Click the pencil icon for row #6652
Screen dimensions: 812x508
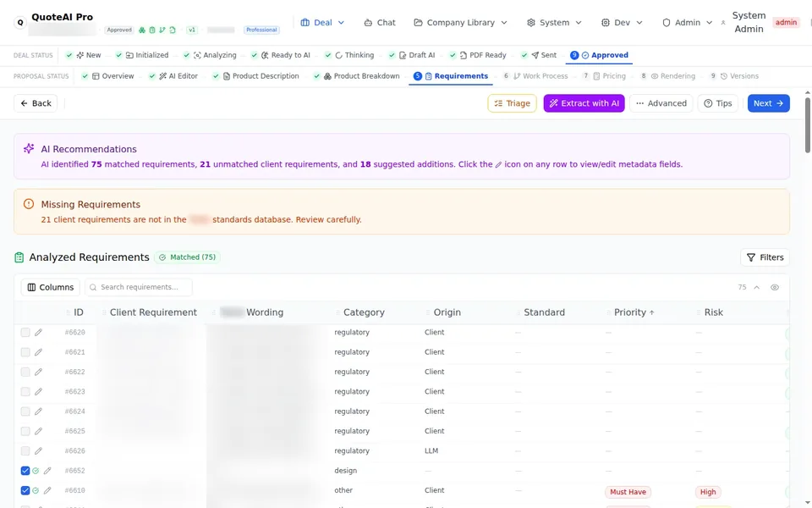tap(47, 471)
